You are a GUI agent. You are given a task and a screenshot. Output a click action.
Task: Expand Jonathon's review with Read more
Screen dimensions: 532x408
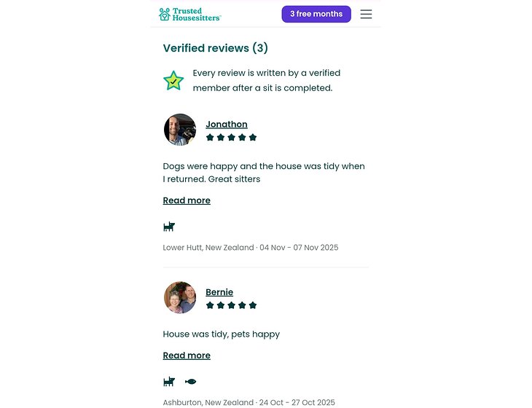click(x=187, y=200)
